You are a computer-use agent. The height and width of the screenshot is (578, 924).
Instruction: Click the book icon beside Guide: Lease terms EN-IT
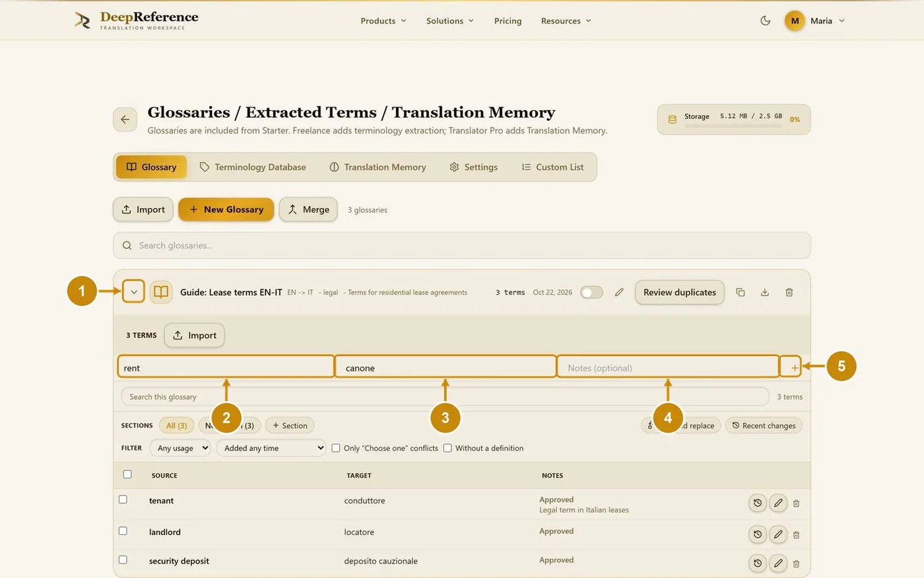tap(161, 292)
